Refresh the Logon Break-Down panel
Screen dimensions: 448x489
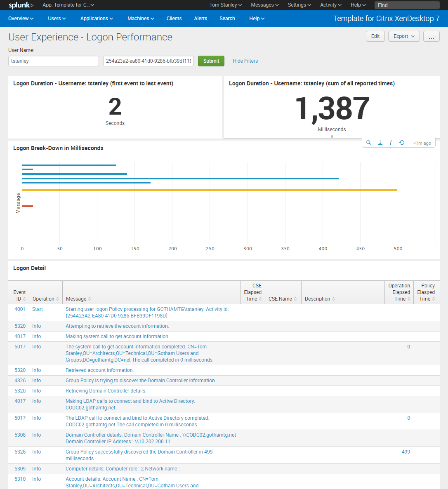(x=402, y=142)
